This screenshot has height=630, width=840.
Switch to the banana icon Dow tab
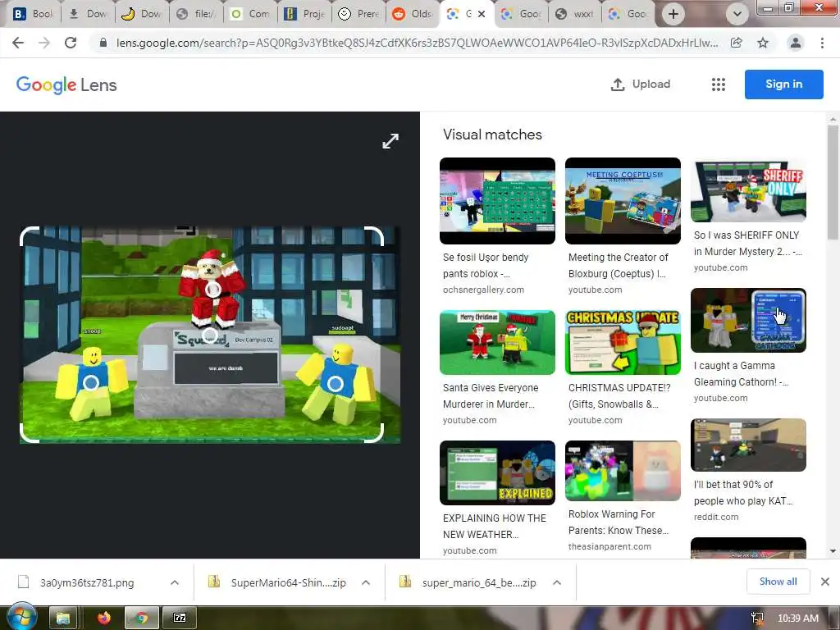pos(141,14)
